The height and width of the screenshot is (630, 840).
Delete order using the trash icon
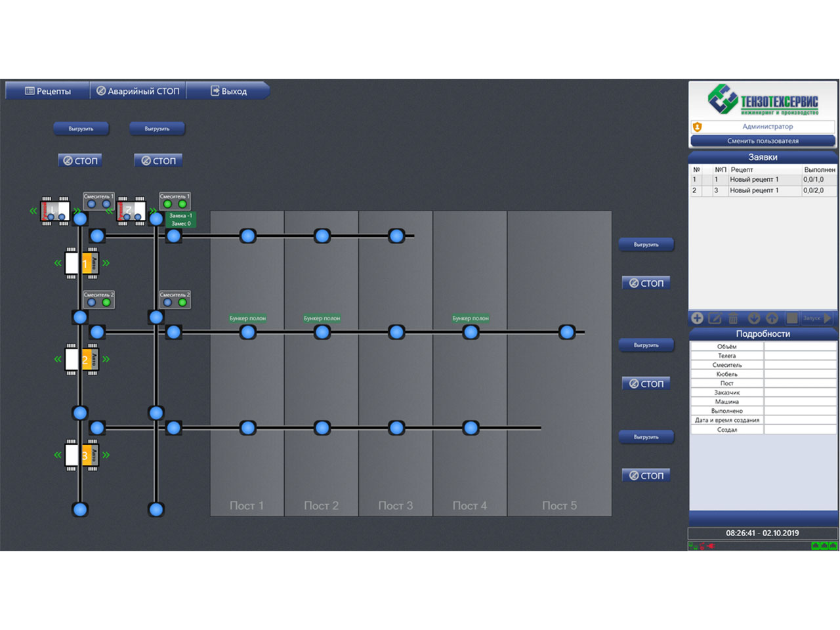coord(734,318)
